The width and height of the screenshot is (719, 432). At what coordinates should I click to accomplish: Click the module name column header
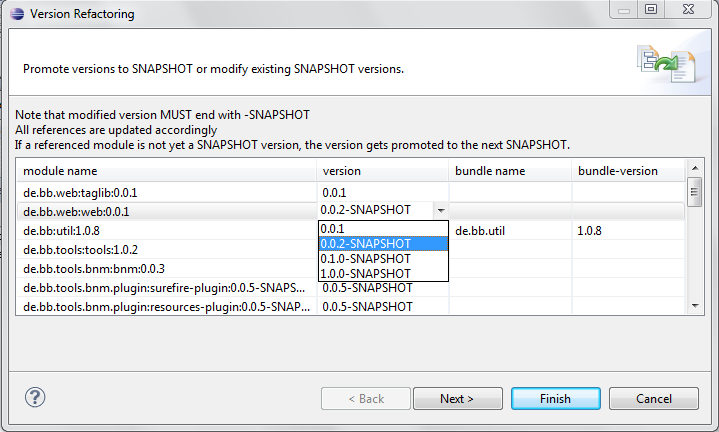pos(167,171)
